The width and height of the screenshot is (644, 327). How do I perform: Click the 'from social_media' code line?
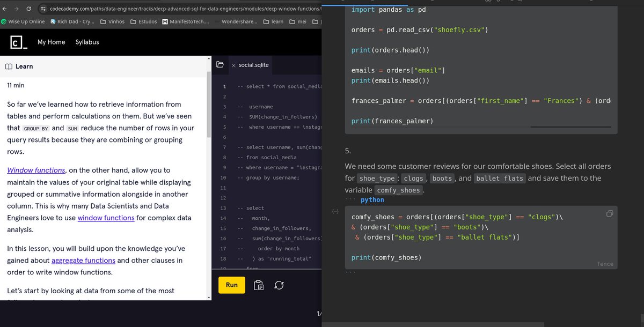[267, 157]
